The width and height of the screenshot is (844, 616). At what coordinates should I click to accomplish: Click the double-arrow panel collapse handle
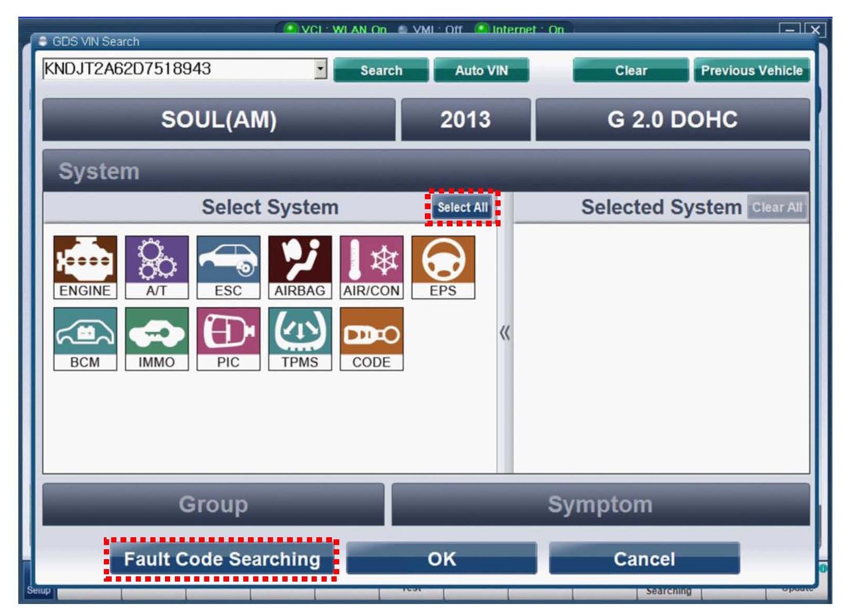pyautogui.click(x=504, y=333)
